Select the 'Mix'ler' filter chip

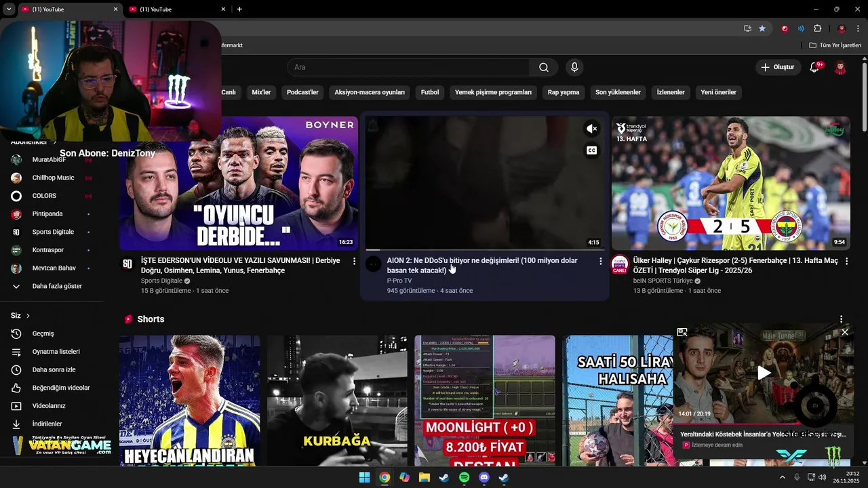coord(261,92)
